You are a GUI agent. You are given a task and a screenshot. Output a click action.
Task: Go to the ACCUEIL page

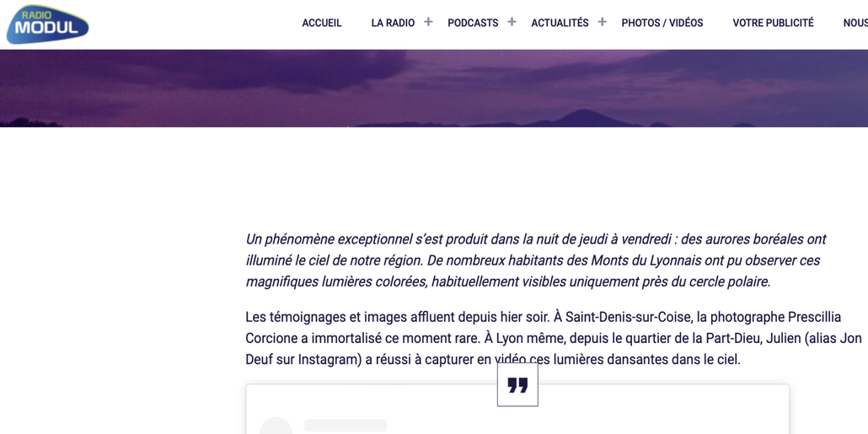[x=322, y=24]
